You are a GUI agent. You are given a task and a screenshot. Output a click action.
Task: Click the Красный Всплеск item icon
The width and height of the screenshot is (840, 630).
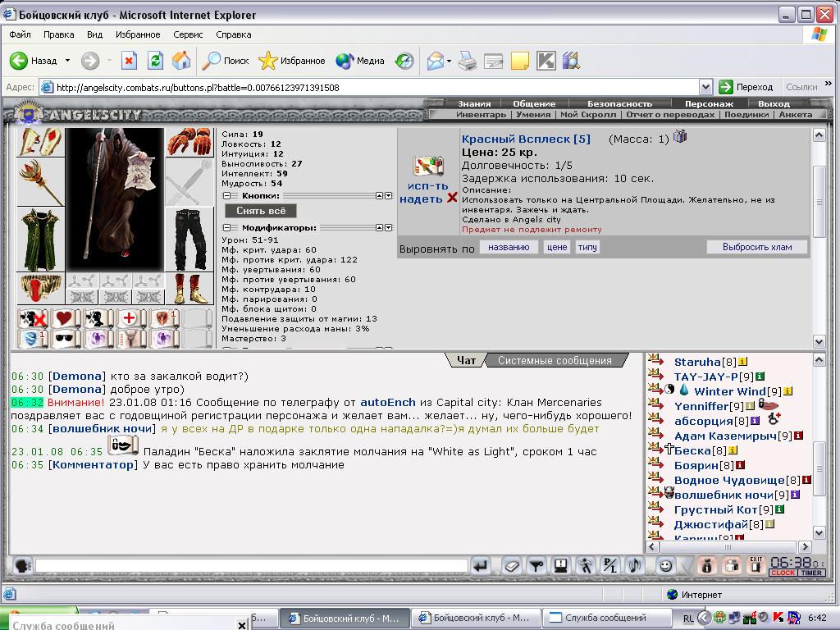click(x=428, y=166)
